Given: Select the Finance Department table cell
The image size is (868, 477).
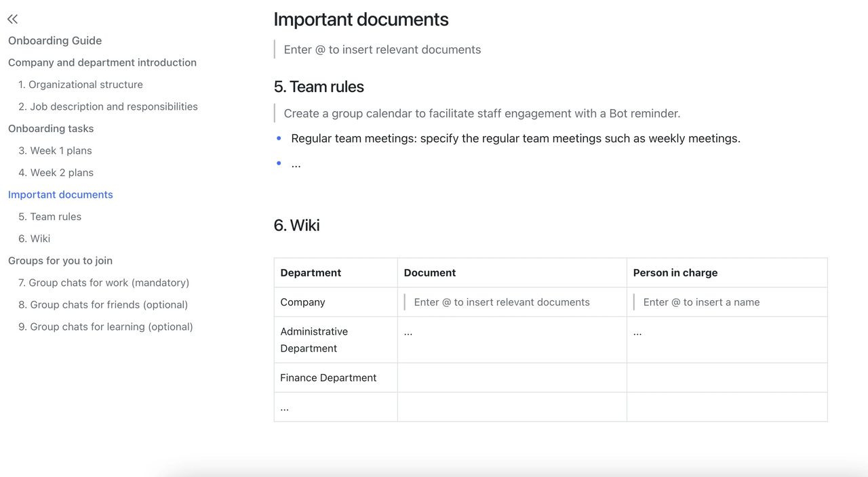Looking at the screenshot, I should coord(328,377).
